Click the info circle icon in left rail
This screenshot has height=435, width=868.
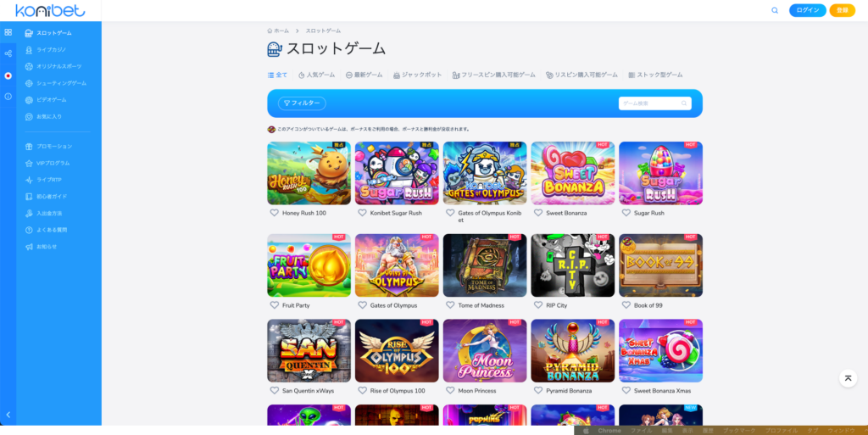pos(8,97)
